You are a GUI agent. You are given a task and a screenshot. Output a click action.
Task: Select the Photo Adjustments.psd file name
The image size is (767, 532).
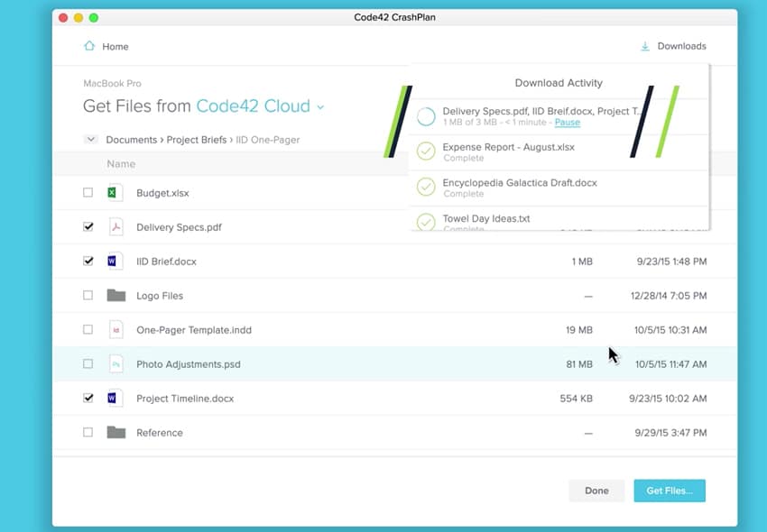pos(189,364)
